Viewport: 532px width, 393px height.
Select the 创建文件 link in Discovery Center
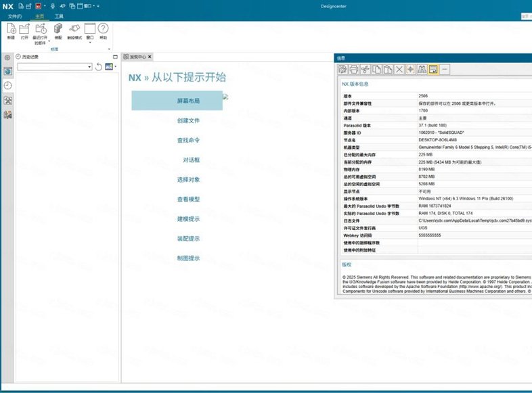click(x=188, y=120)
